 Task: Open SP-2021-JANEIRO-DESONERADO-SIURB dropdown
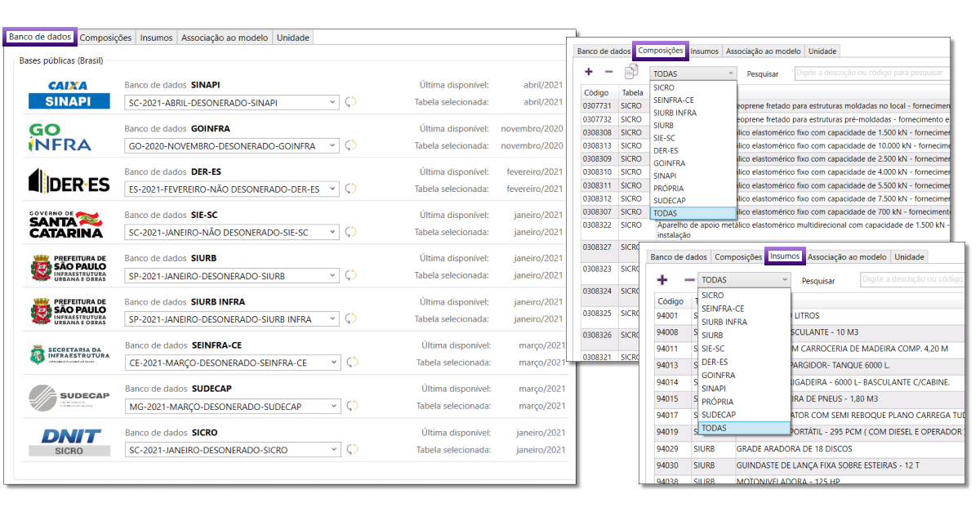point(232,275)
